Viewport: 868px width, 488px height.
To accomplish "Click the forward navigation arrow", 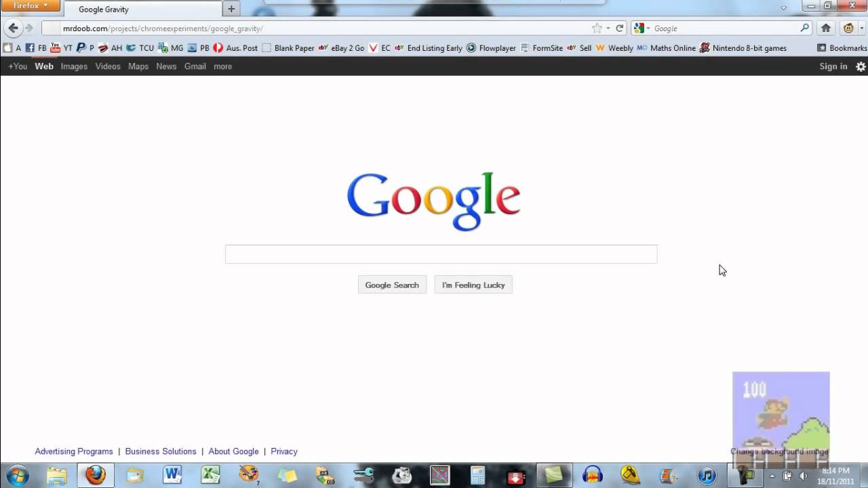I will pos(28,28).
